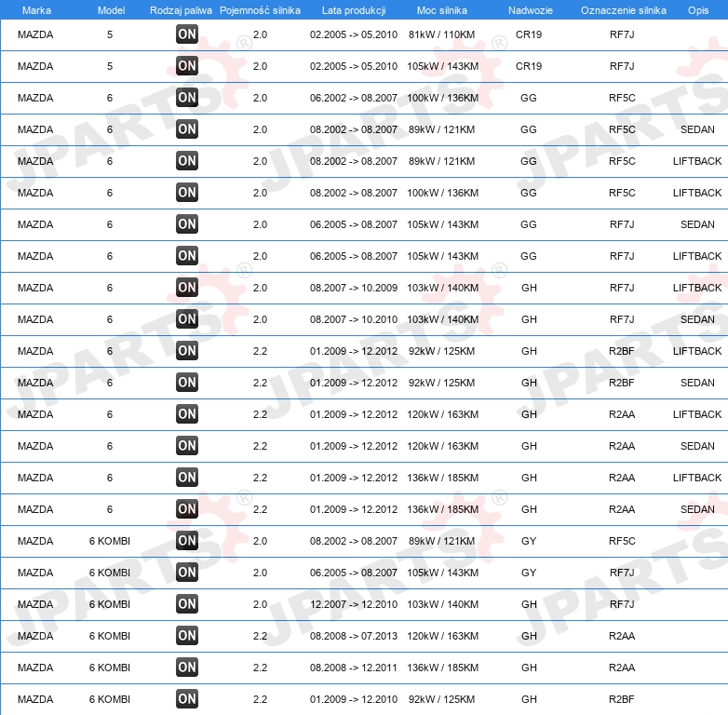Click CR19 in the 81kW / 110KM row
The height and width of the screenshot is (715, 728).
[529, 34]
